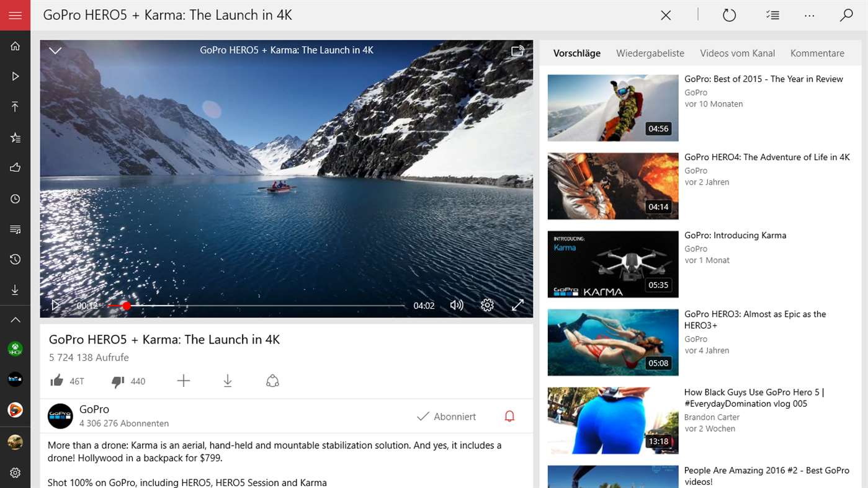868x488 pixels.
Task: Play the video
Action: pos(56,305)
